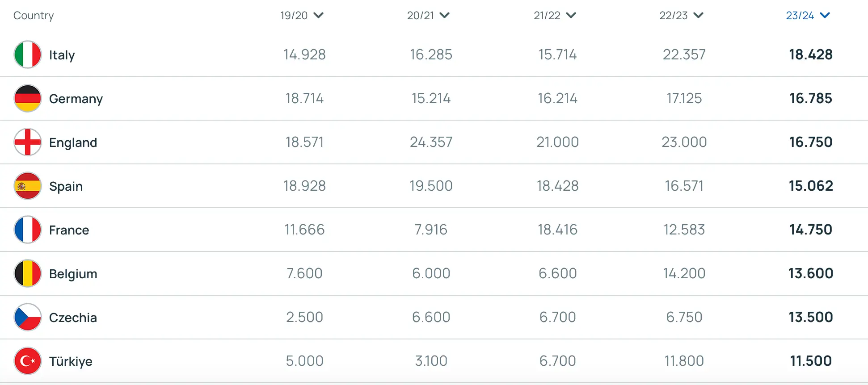The image size is (868, 385).
Task: Select the France table row
Action: point(434,230)
